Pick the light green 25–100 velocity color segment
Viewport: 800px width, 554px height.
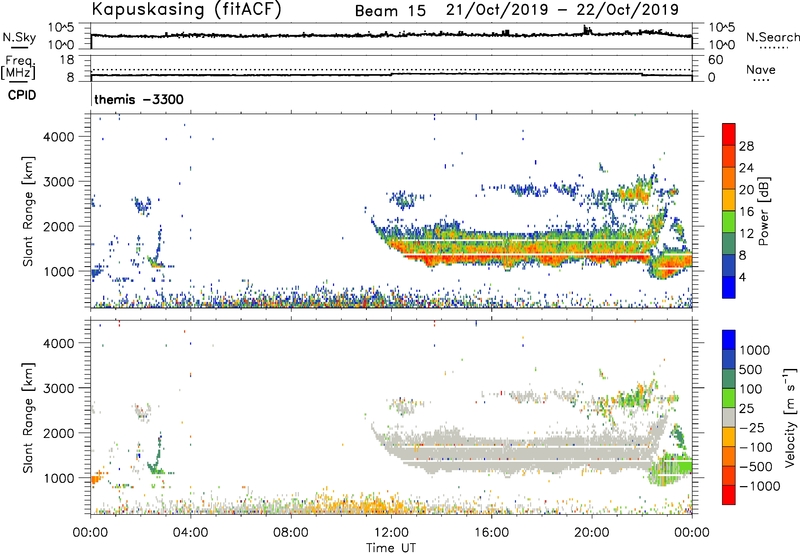coord(729,398)
